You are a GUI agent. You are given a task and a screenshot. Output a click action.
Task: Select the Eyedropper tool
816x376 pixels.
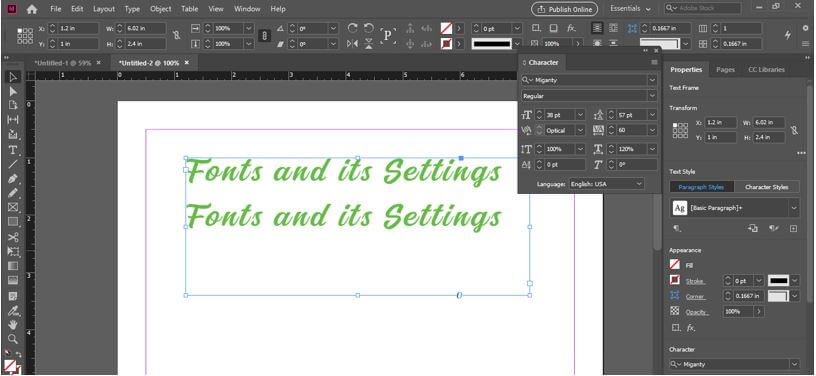tap(13, 311)
